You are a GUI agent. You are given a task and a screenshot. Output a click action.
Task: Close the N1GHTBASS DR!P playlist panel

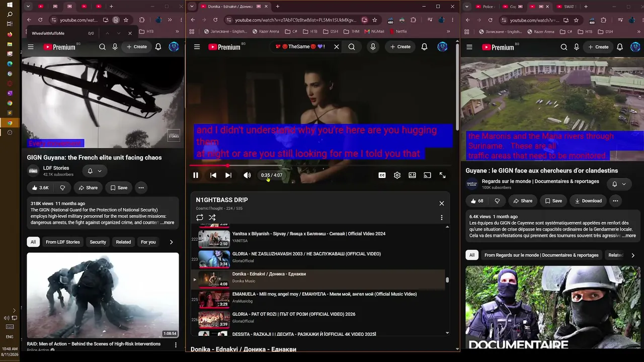click(442, 203)
